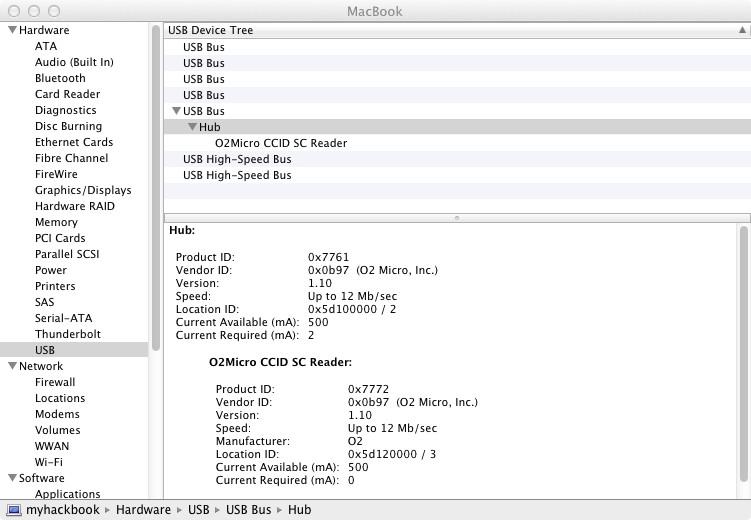Collapse the Software section triangle
This screenshot has height=520, width=751.
[12, 478]
